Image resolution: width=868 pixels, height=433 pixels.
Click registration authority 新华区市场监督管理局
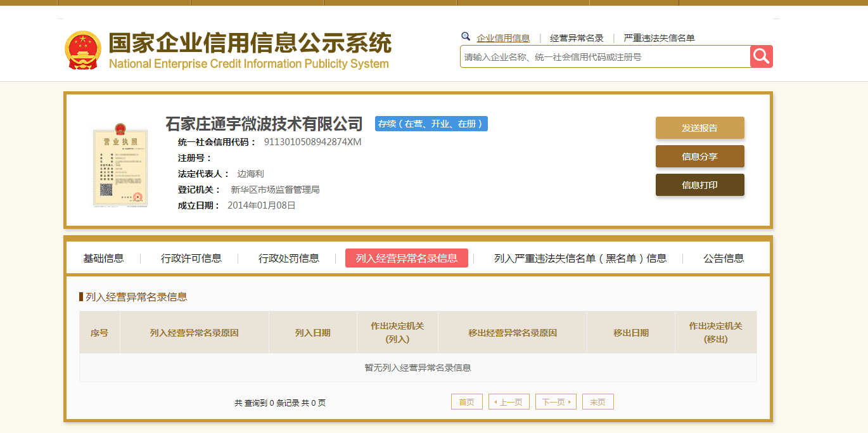tap(275, 190)
